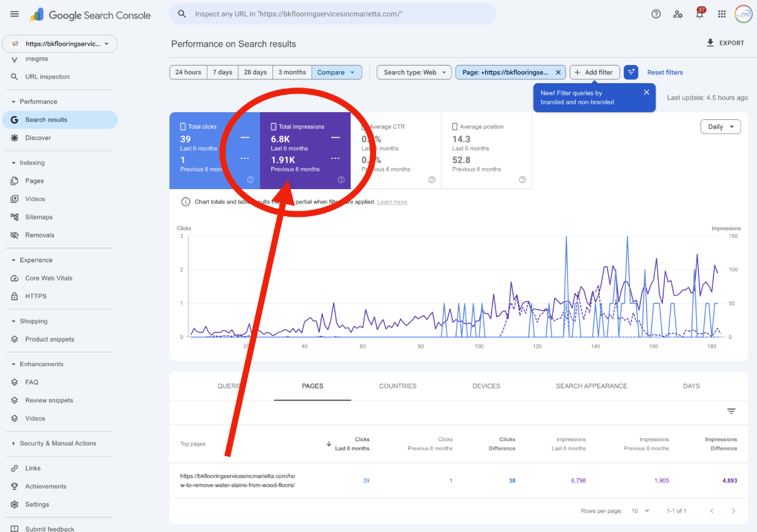The image size is (757, 532).
Task: Open the Rows per page dropdown
Action: (640, 511)
